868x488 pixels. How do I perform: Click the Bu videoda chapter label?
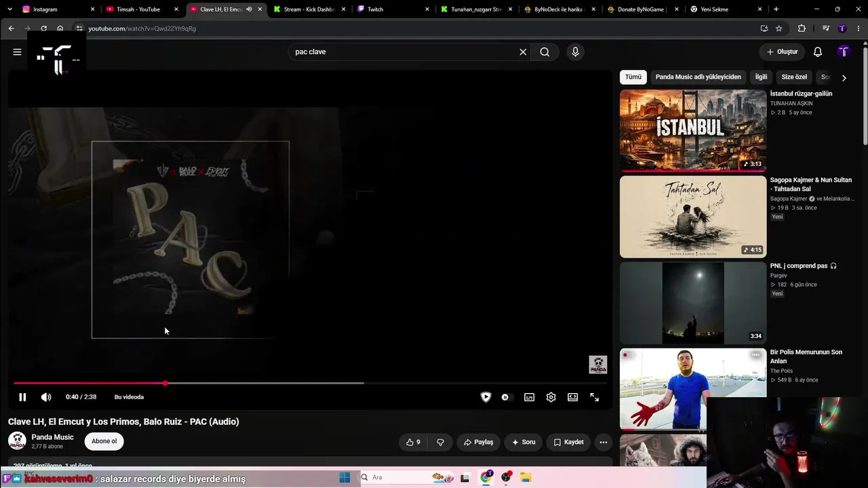(x=129, y=397)
